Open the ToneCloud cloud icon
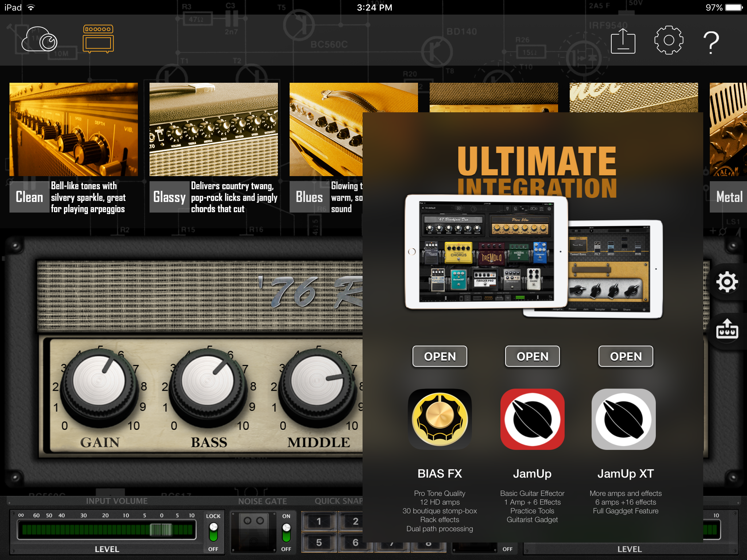Viewport: 747px width, 560px height. (x=39, y=39)
